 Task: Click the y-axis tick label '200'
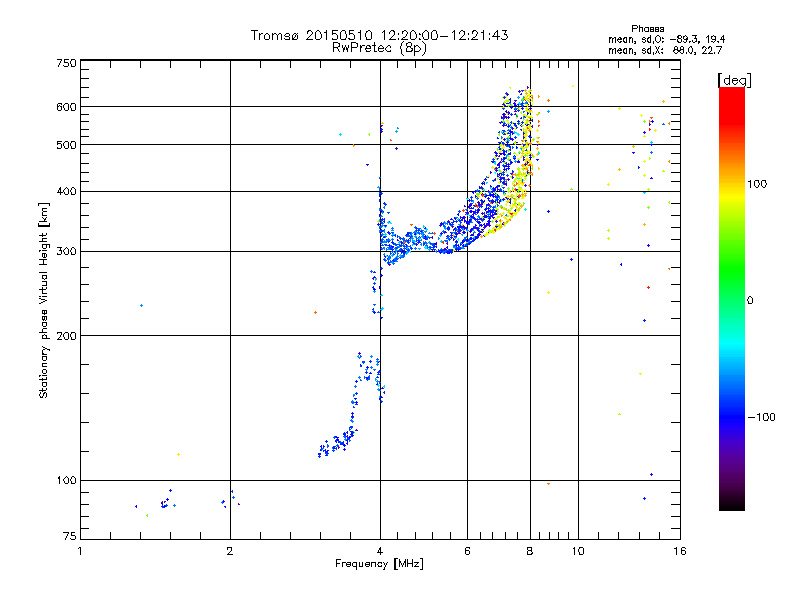(x=66, y=336)
